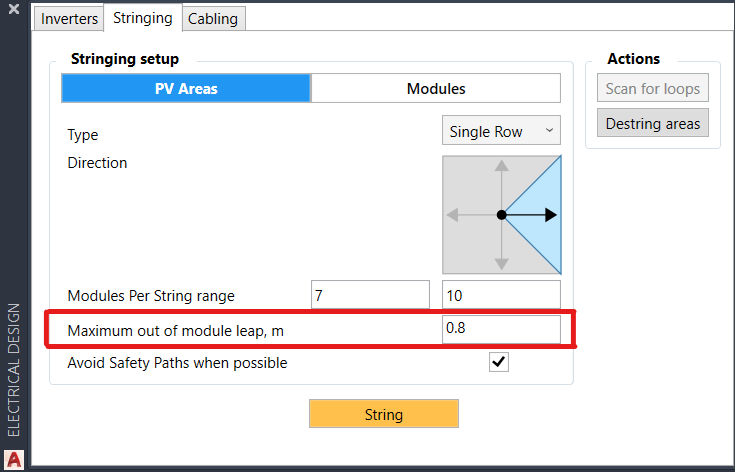The image size is (735, 472).
Task: Switch stringing setup to Modules
Action: [436, 88]
